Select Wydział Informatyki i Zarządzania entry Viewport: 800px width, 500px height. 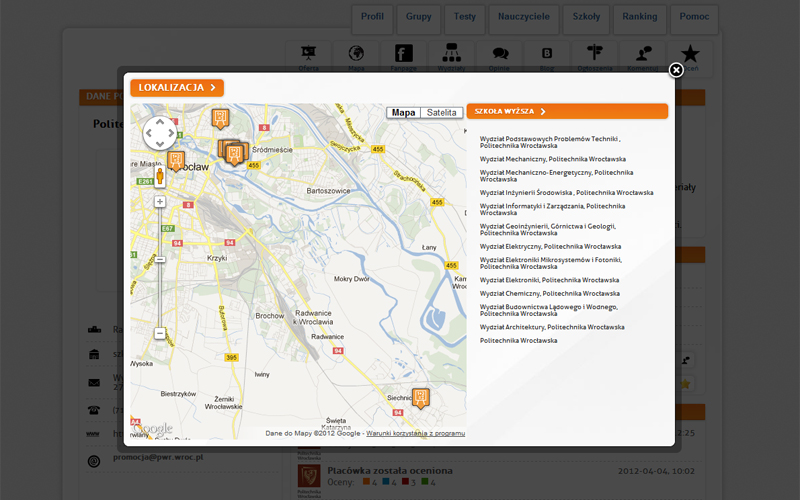coord(552,210)
